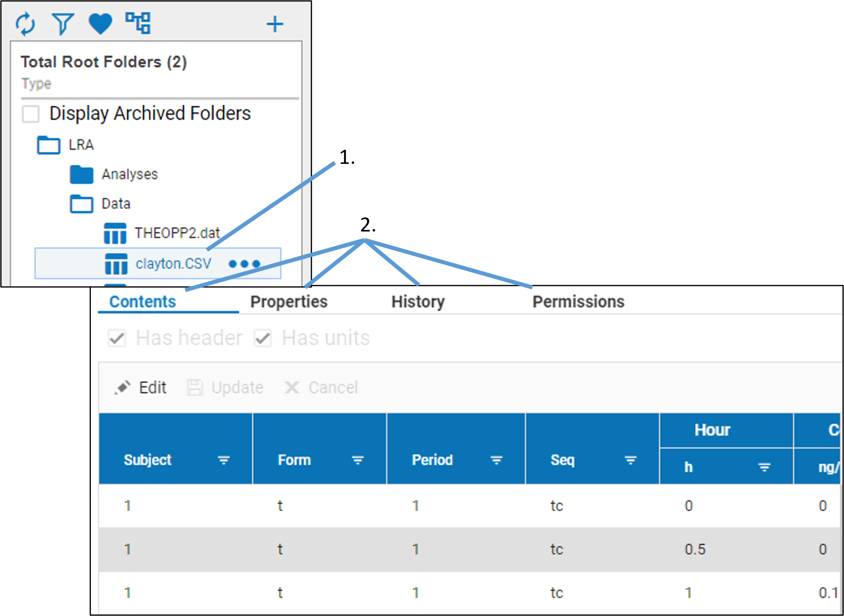Click the Edit pencil icon
The width and height of the screenshot is (844, 616).
tap(122, 387)
